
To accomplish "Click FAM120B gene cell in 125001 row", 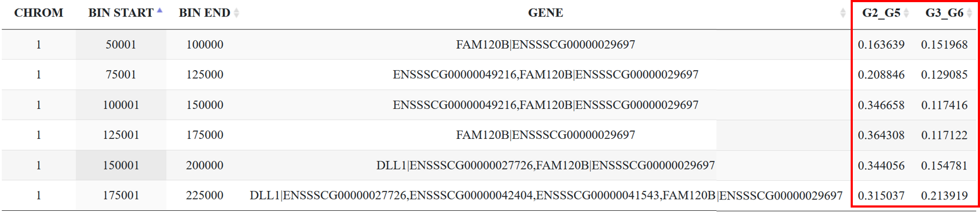I will 545,135.
